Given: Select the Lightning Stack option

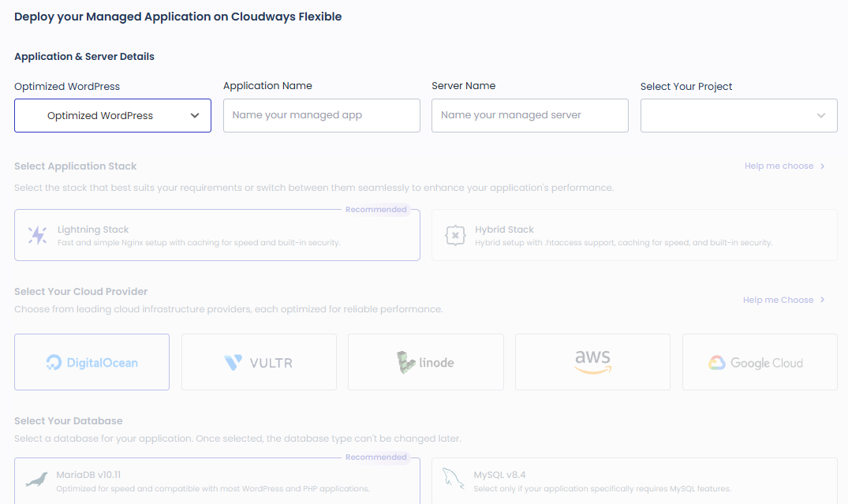Looking at the screenshot, I should [x=217, y=235].
